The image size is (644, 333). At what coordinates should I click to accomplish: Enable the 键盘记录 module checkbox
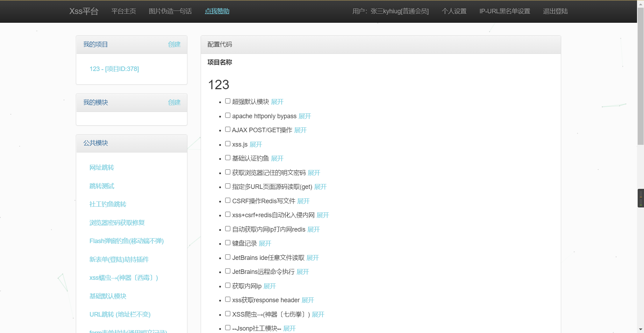[x=228, y=242]
